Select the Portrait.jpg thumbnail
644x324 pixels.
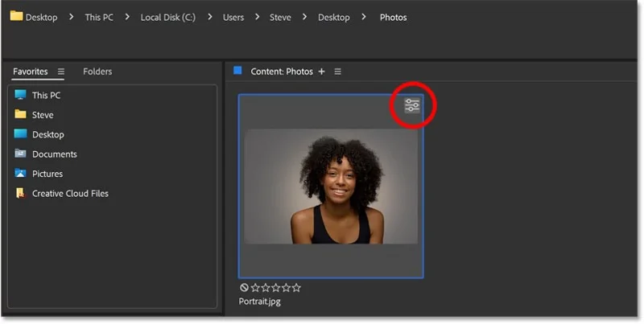pyautogui.click(x=331, y=187)
